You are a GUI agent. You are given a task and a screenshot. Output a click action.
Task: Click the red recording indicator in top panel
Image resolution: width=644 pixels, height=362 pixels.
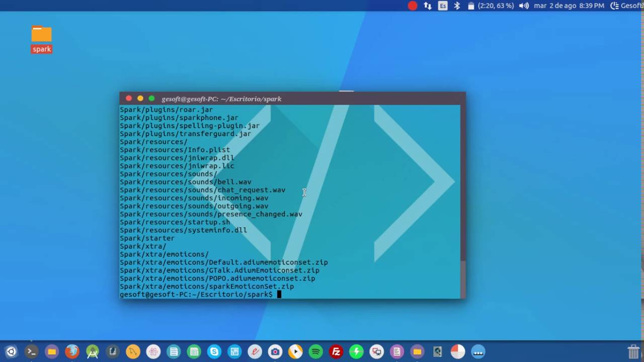click(413, 6)
